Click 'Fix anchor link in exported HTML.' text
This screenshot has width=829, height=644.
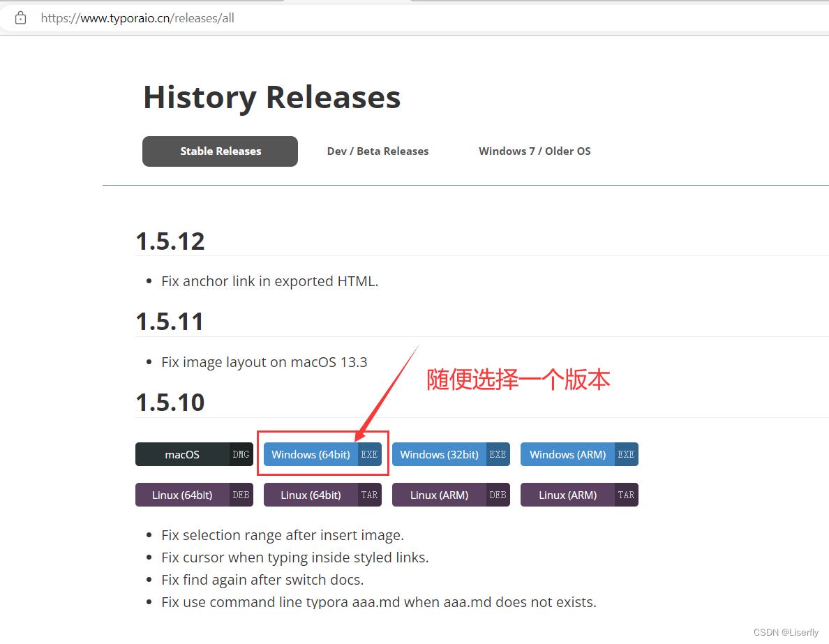tap(269, 281)
